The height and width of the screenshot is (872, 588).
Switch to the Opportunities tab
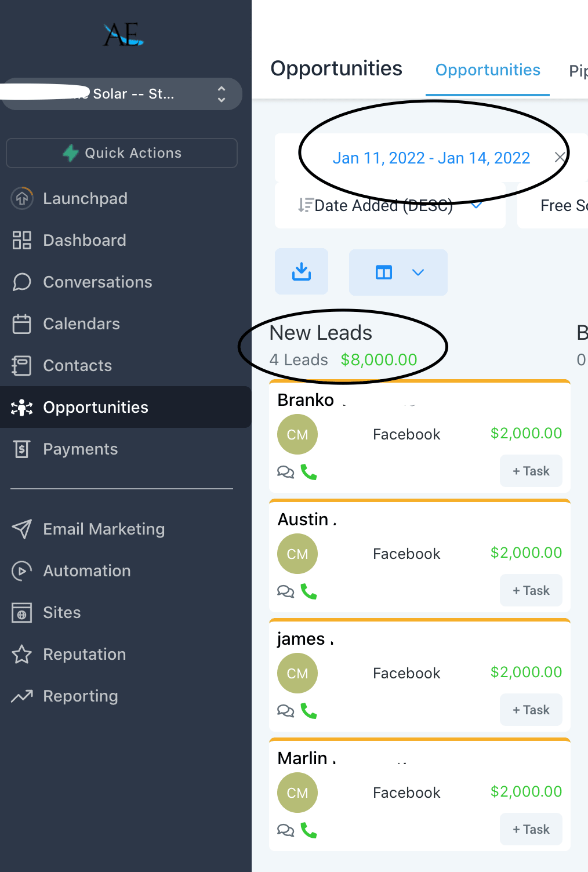488,70
